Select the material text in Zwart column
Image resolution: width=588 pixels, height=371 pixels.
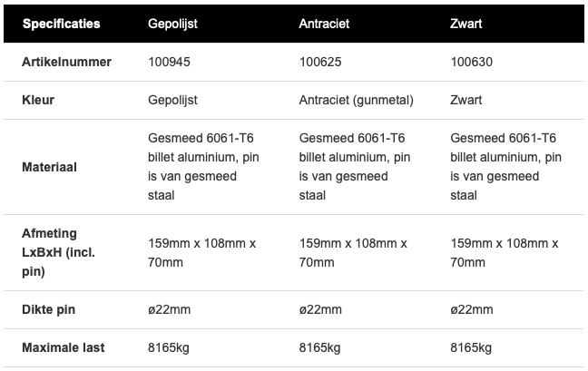pyautogui.click(x=503, y=166)
